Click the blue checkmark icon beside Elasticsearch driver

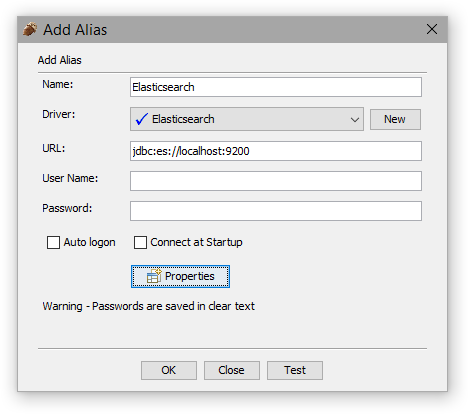[142, 119]
